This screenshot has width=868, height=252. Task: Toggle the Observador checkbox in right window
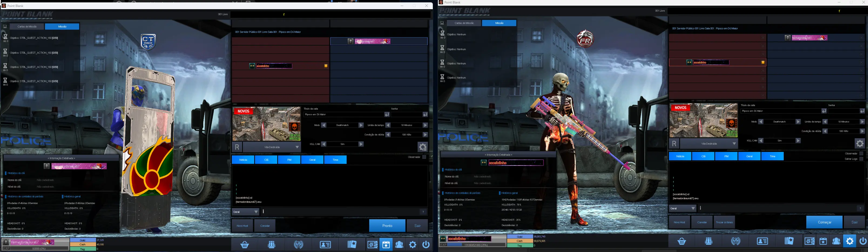(861, 153)
